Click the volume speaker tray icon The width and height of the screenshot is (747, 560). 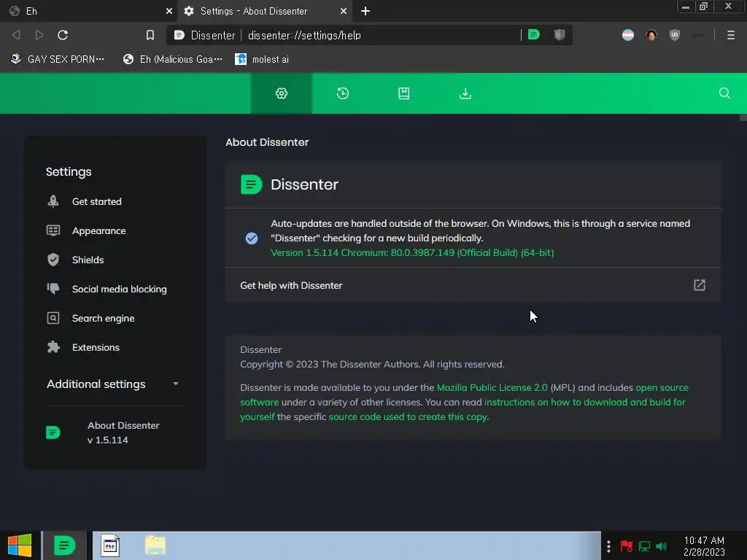(x=661, y=545)
